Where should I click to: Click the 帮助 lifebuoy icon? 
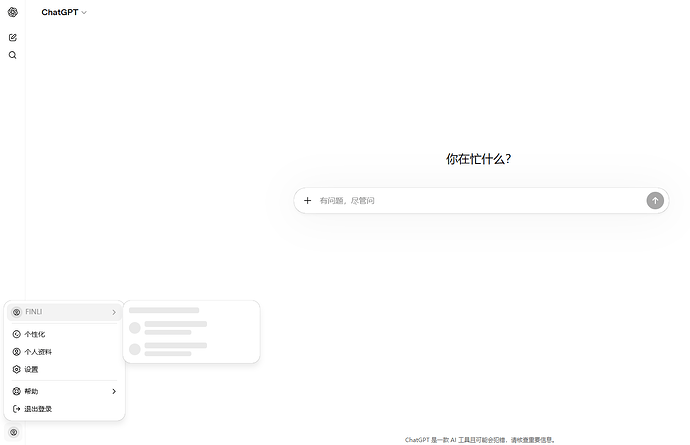pos(16,391)
